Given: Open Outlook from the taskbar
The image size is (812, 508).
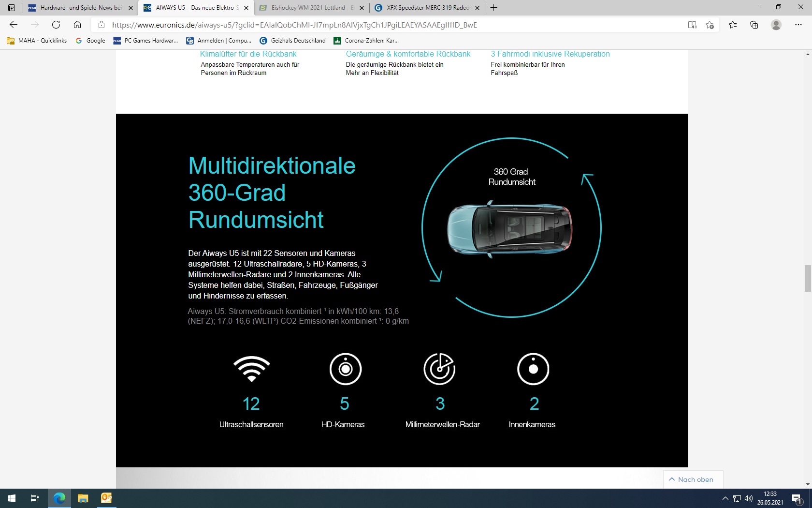Looking at the screenshot, I should [x=106, y=498].
